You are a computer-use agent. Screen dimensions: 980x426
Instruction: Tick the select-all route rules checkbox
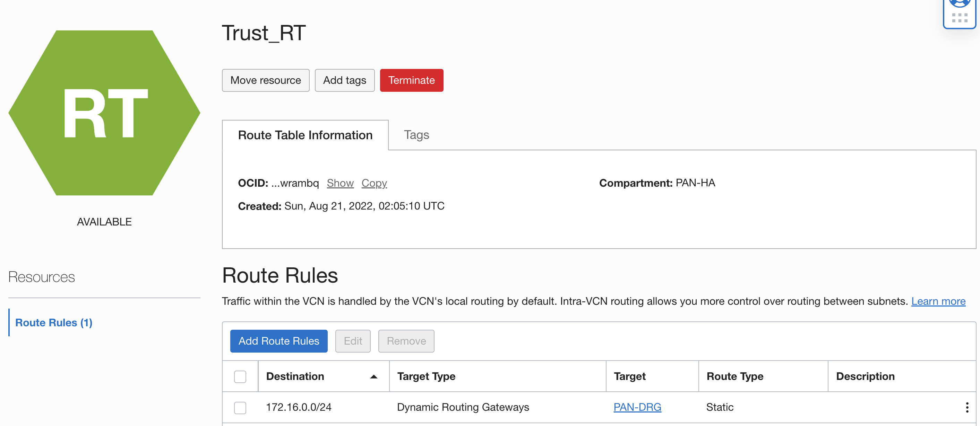[x=240, y=376]
